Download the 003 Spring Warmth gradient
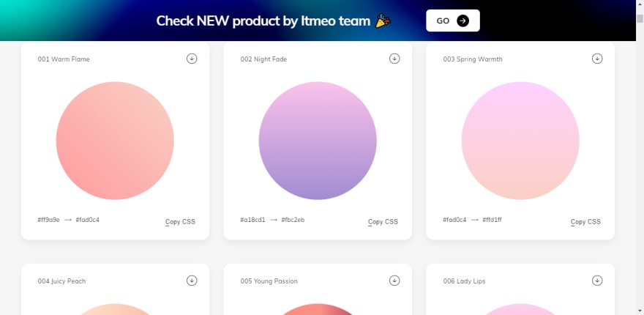This screenshot has width=644, height=315. [597, 59]
